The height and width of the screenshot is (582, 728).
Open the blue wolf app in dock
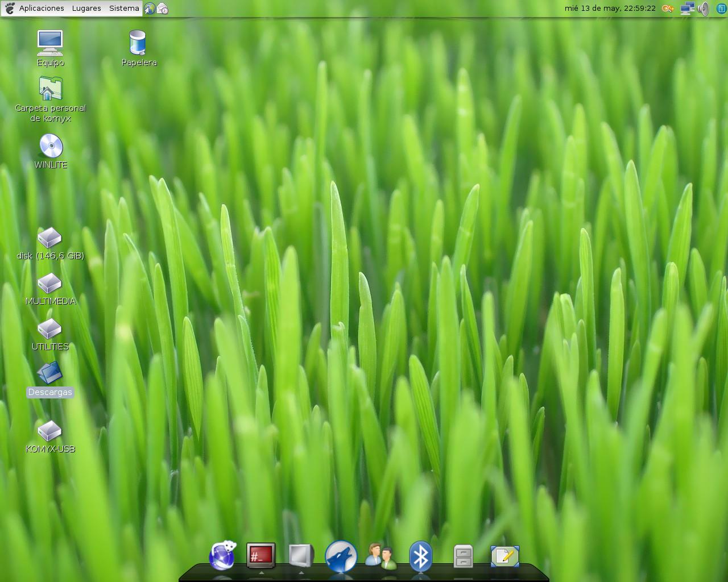[341, 556]
